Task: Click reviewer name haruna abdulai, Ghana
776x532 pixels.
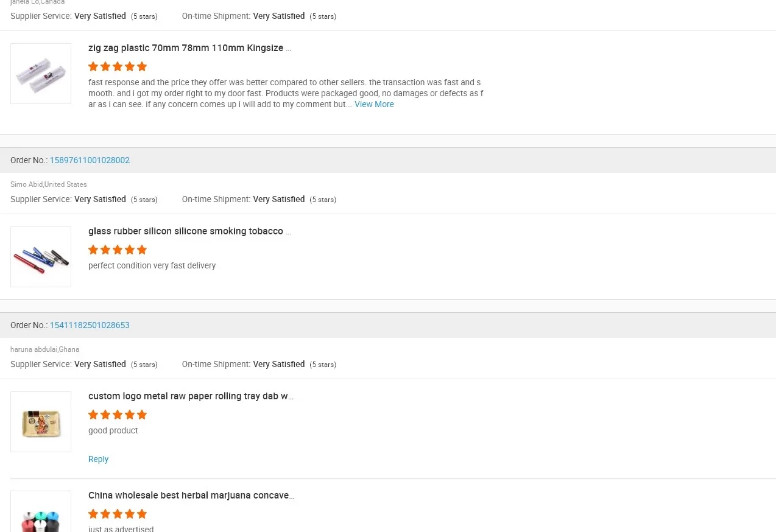Action: [45, 349]
